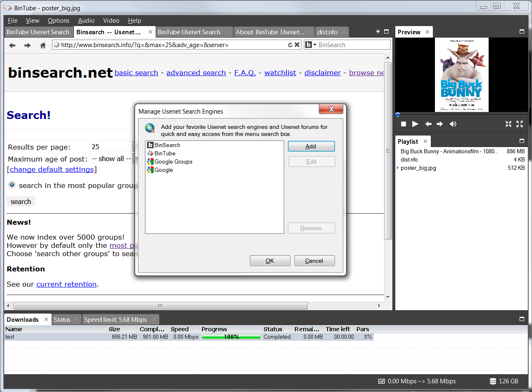This screenshot has width=532, height=392.
Task: Click the vertical scrollbar of the web page
Action: pyautogui.click(x=388, y=151)
